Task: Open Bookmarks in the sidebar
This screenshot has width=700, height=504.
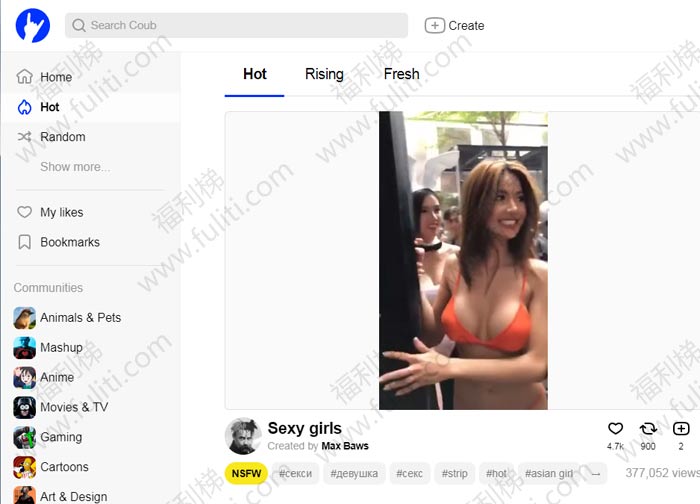Action: click(x=69, y=242)
